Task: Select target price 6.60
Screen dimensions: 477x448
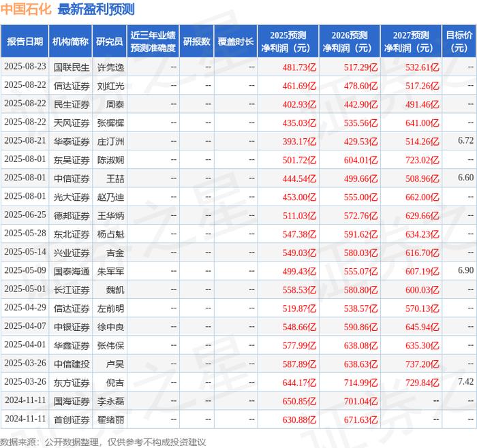Action: click(465, 178)
